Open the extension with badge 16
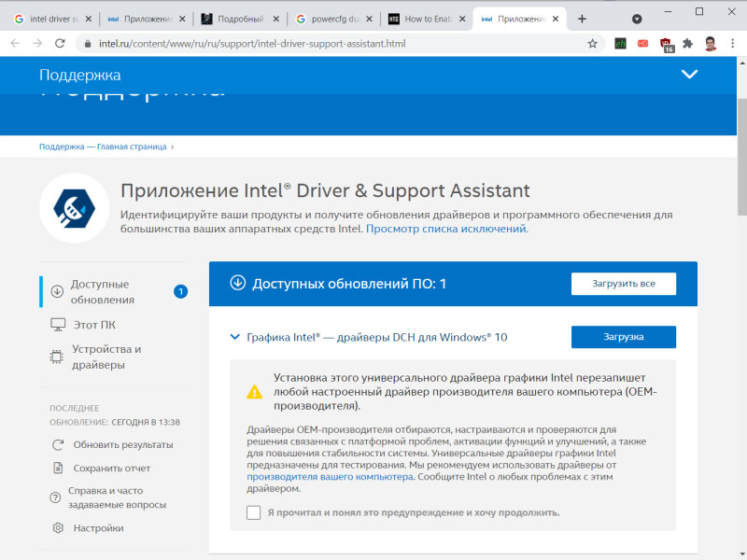Image resolution: width=747 pixels, height=560 pixels. [666, 45]
